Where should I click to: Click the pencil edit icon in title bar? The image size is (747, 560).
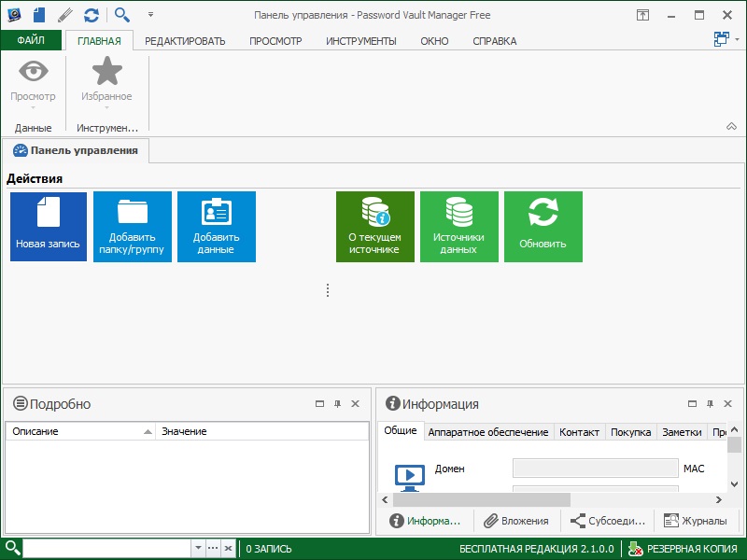(x=64, y=15)
